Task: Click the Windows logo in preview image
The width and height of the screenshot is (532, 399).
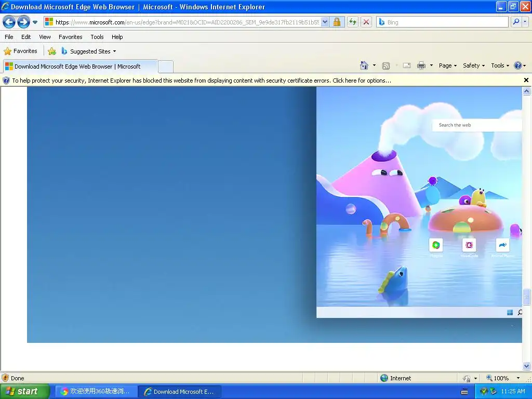Action: click(510, 312)
